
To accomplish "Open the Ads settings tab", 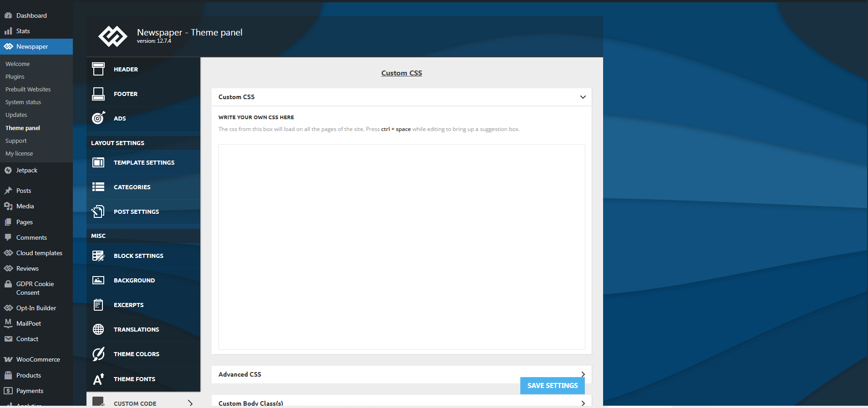I will click(143, 118).
